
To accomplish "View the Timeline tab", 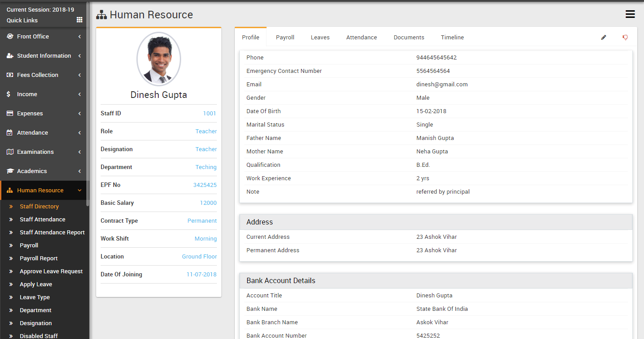I will pos(452,38).
